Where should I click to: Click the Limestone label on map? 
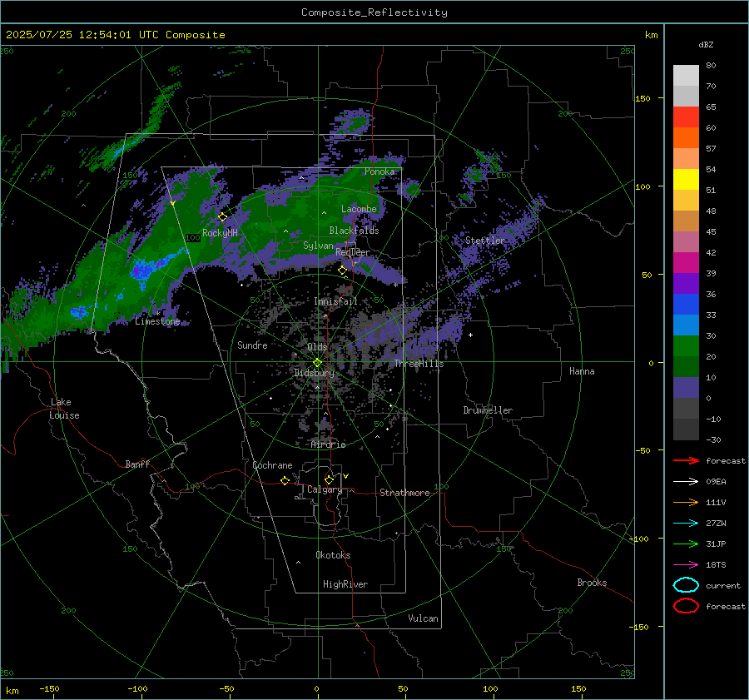coord(157,321)
